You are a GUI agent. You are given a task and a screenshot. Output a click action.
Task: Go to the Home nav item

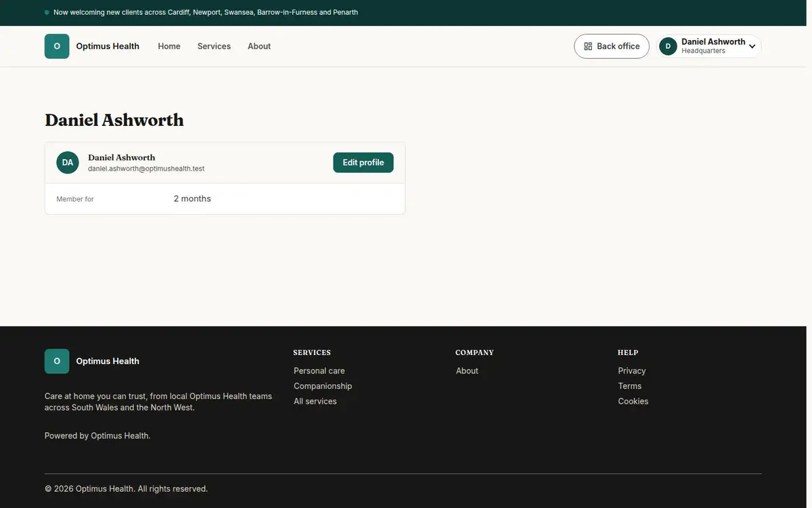point(169,46)
